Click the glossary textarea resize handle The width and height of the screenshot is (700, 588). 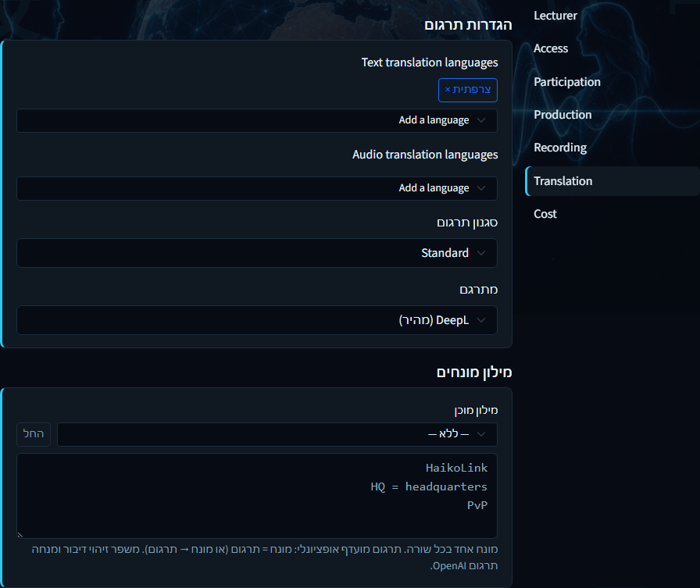[x=20, y=534]
